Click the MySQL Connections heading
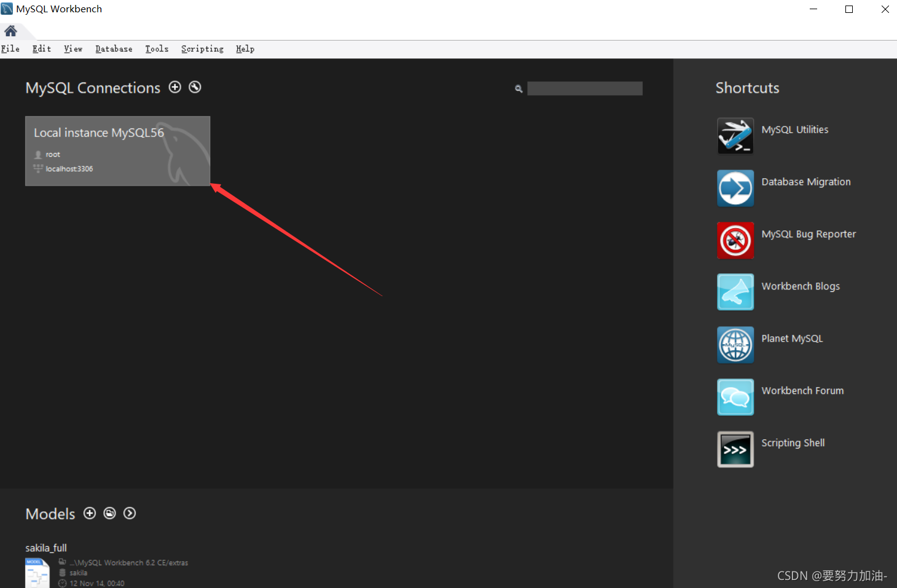 point(93,88)
